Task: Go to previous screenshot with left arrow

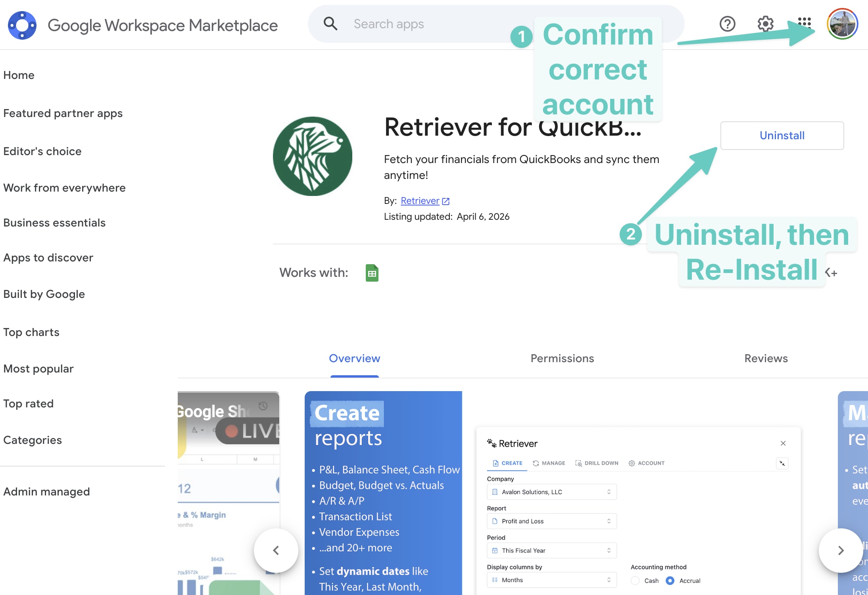Action: 276,550
